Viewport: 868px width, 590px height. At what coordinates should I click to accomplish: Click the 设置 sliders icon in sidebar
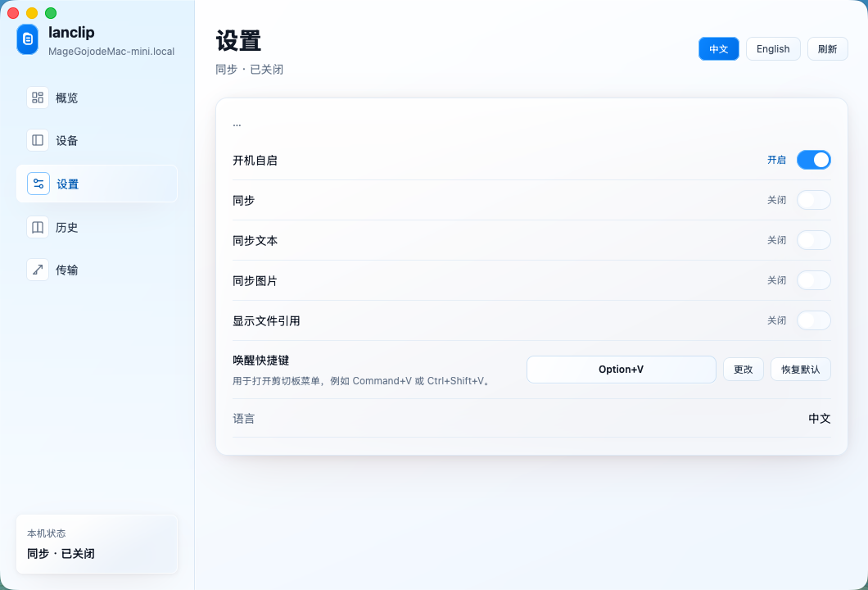point(38,184)
